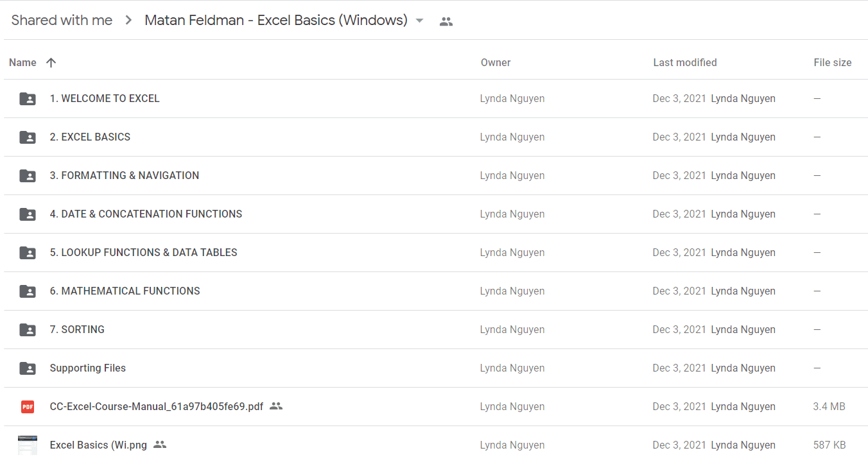The image size is (868, 464).
Task: Open the dropdown arrow after Excel Basics (Windows)
Action: (x=419, y=21)
